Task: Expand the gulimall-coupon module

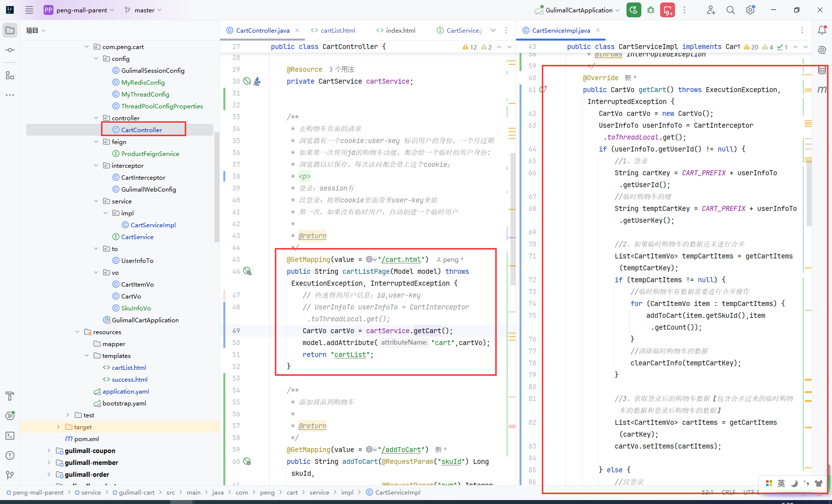Action: tap(49, 451)
